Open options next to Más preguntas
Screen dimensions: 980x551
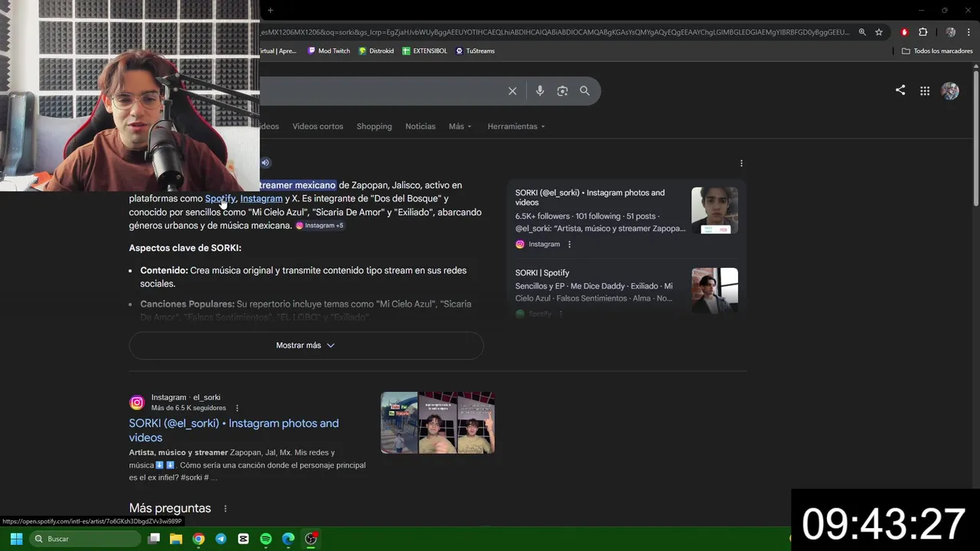(225, 509)
